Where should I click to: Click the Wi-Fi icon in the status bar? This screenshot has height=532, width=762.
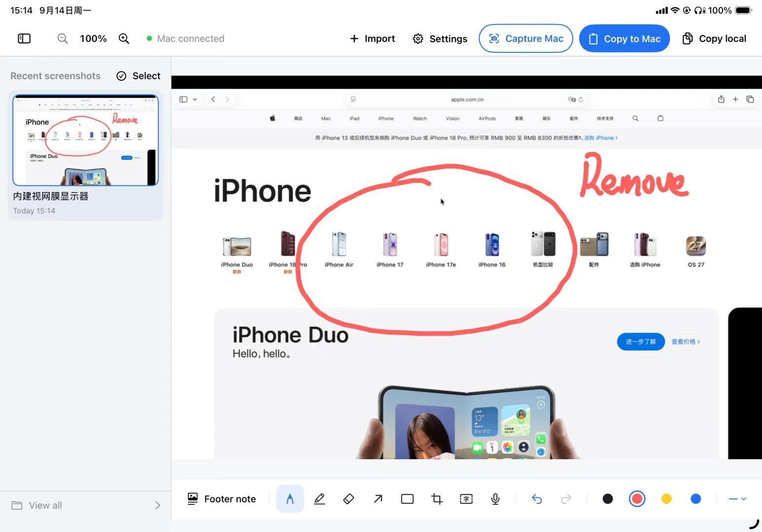pos(675,10)
